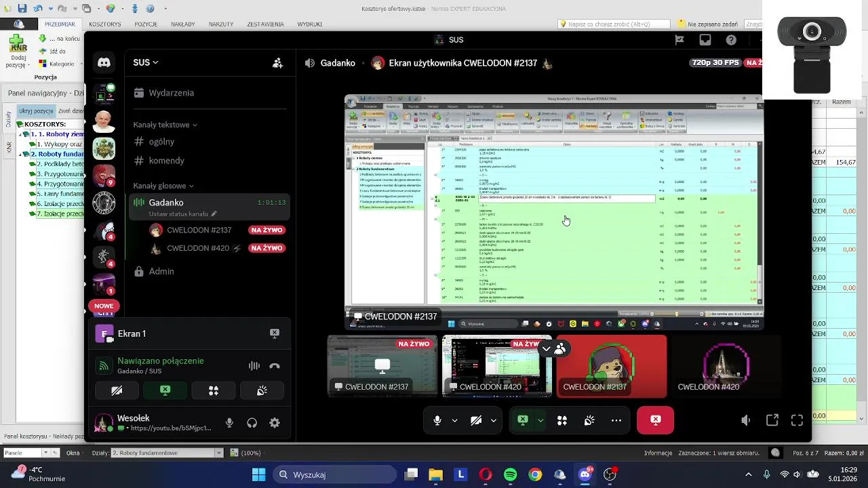
Task: Stop the Ekran 1 stream in panel
Action: pyautogui.click(x=275, y=333)
